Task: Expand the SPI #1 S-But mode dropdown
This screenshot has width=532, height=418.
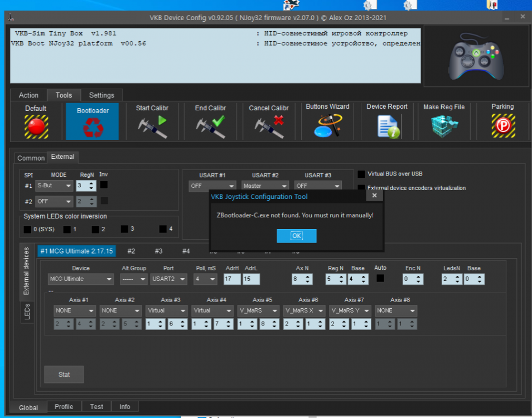Action: 54,186
